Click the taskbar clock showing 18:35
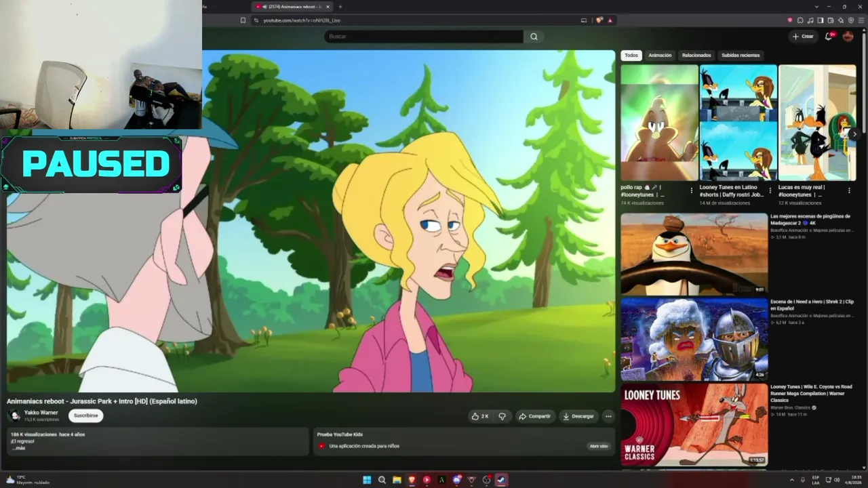The width and height of the screenshot is (868, 488). tap(852, 480)
